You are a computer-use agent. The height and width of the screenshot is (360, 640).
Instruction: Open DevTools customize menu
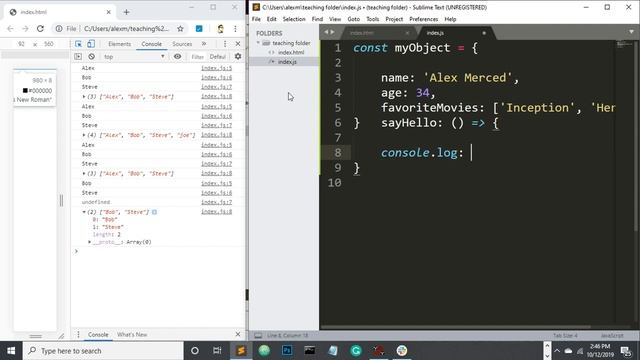(x=225, y=44)
